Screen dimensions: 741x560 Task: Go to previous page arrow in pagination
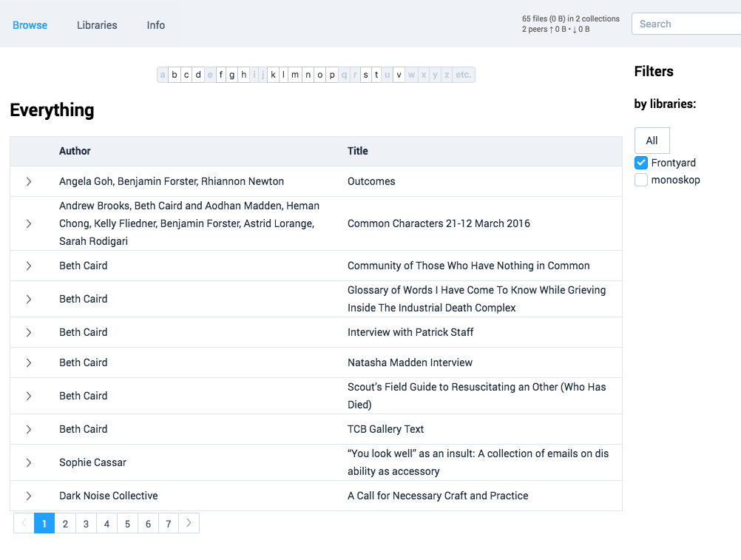click(24, 523)
